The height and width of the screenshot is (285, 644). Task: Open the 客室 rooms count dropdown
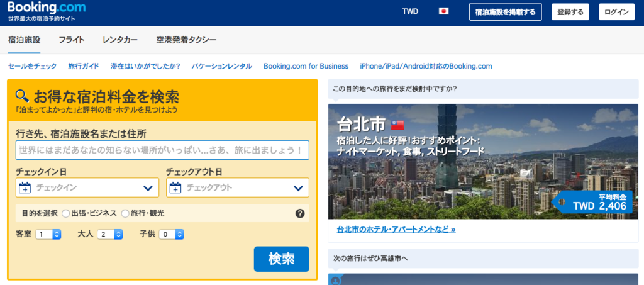tap(48, 234)
